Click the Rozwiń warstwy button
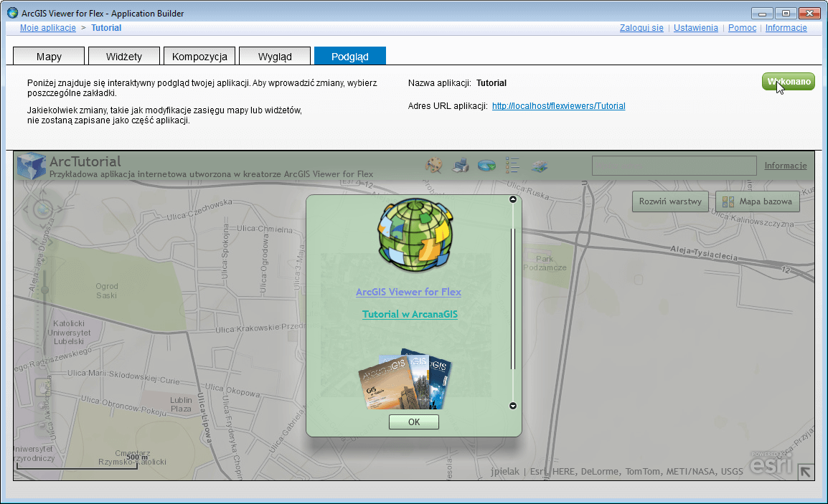Viewport: 828px width, 504px height. point(670,201)
